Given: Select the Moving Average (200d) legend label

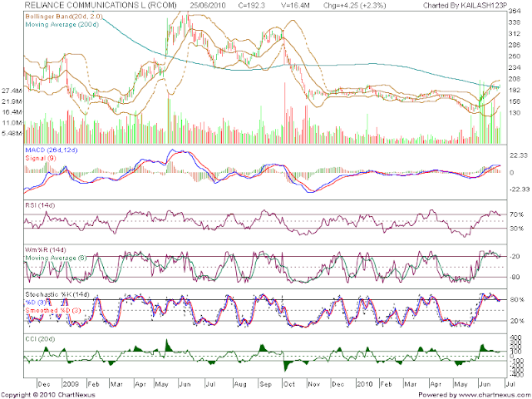Looking at the screenshot, I should point(62,24).
